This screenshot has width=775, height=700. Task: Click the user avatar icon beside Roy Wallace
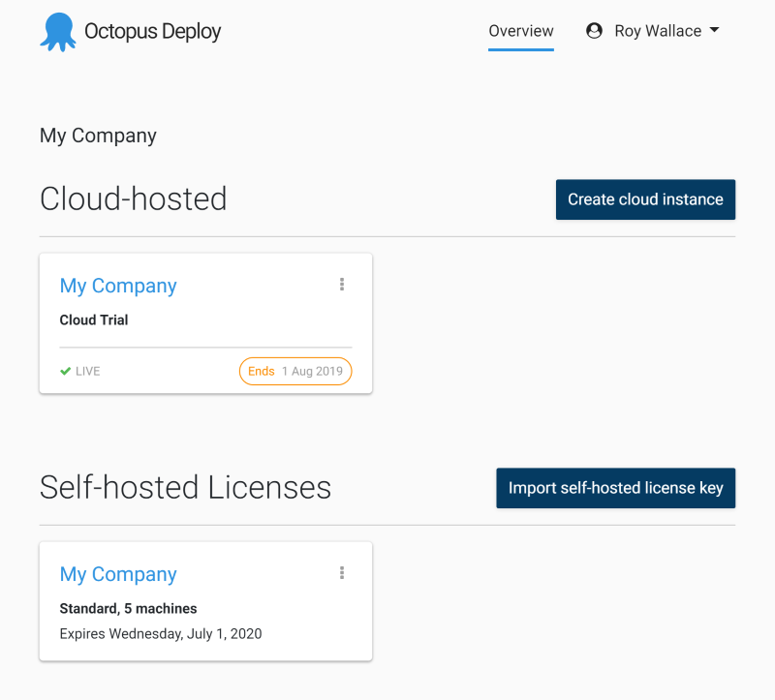pyautogui.click(x=594, y=30)
